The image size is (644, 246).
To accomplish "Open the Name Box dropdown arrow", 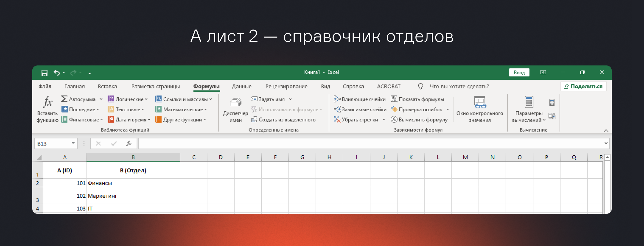I will (73, 143).
